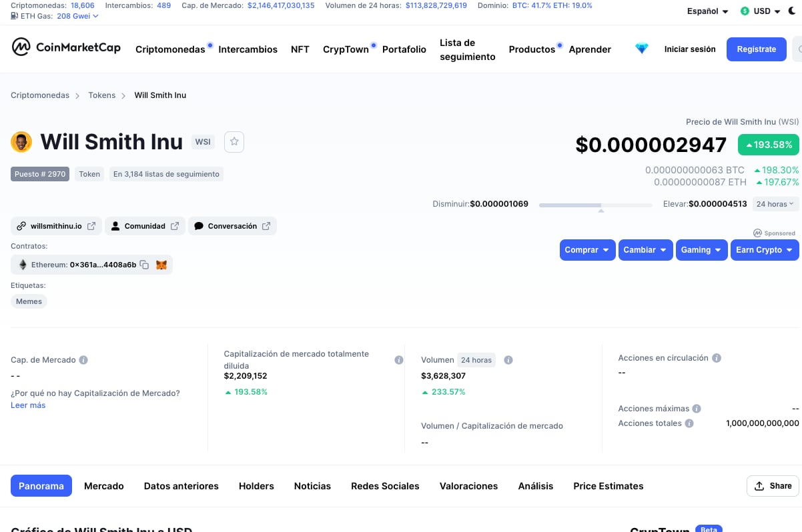Expand the Comprar dropdown button
The image size is (802, 532).
pos(586,250)
